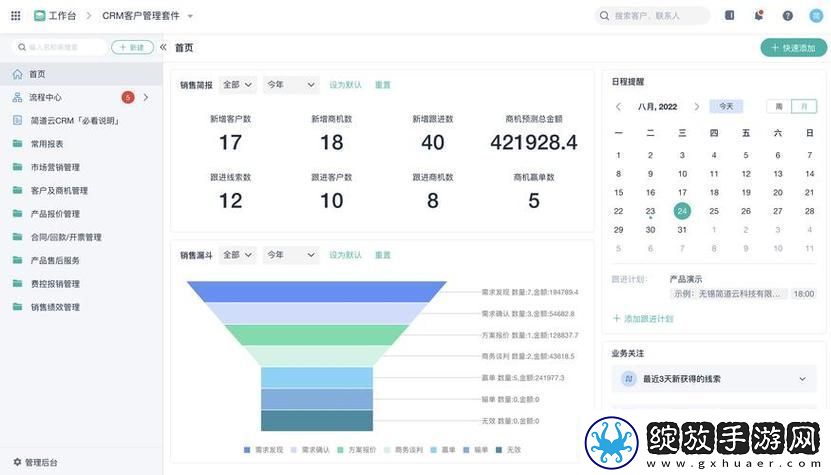This screenshot has height=475, width=831.
Task: Collapse the sidebar with double-chevron icon
Action: click(x=163, y=47)
